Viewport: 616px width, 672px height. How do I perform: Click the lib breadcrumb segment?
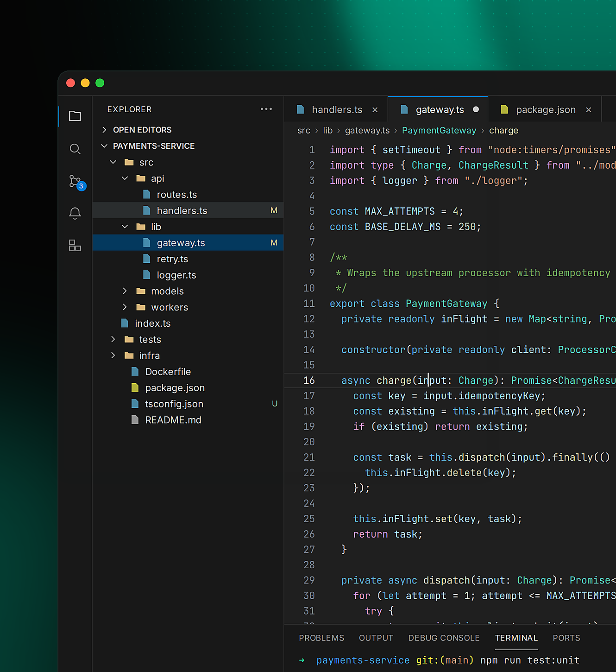(x=328, y=131)
